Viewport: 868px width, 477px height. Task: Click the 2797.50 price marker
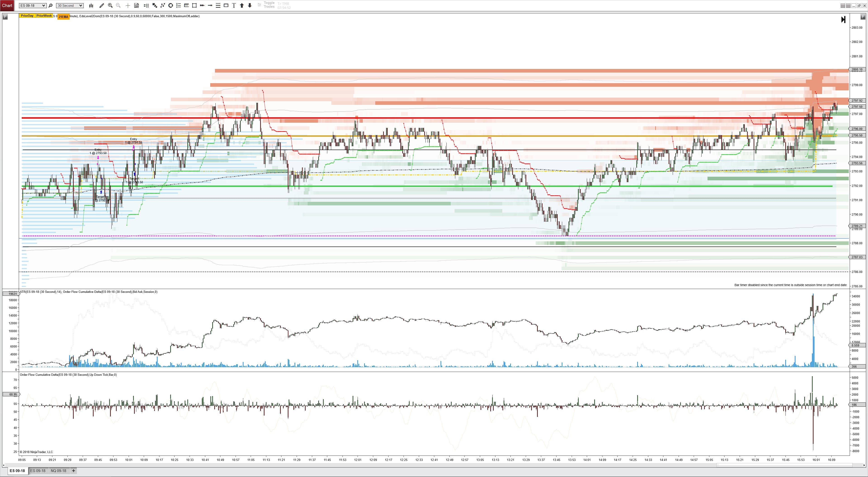pyautogui.click(x=857, y=106)
